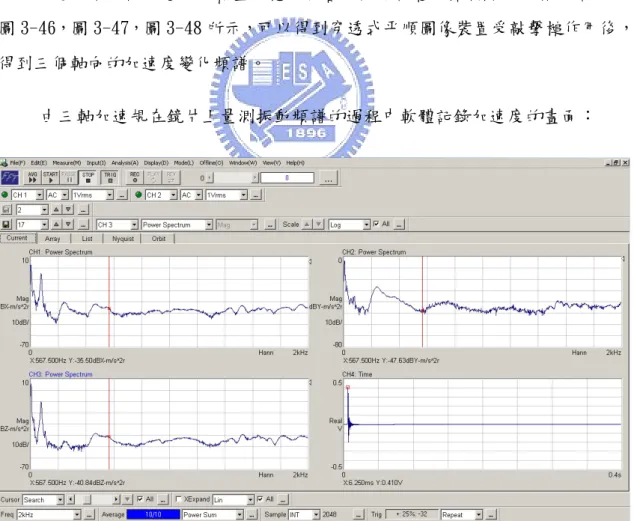Image resolution: width=634 pixels, height=521 pixels.
Task: Start averaging with the AVG button
Action: [x=32, y=177]
